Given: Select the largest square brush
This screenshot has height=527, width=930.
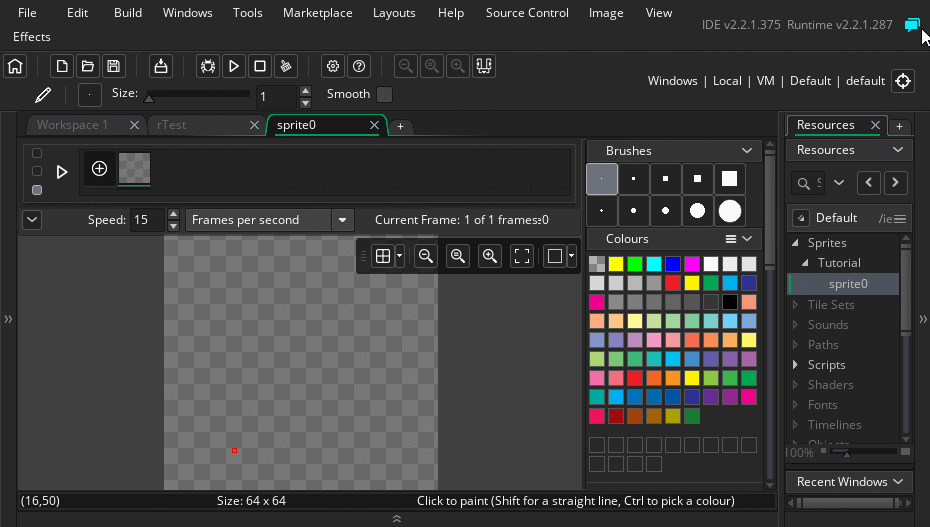Looking at the screenshot, I should [730, 178].
